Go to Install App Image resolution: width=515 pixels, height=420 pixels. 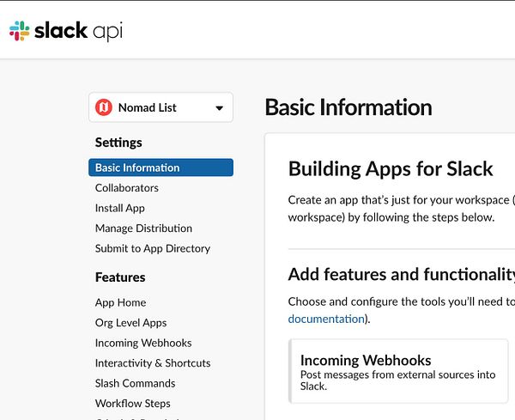(x=120, y=208)
